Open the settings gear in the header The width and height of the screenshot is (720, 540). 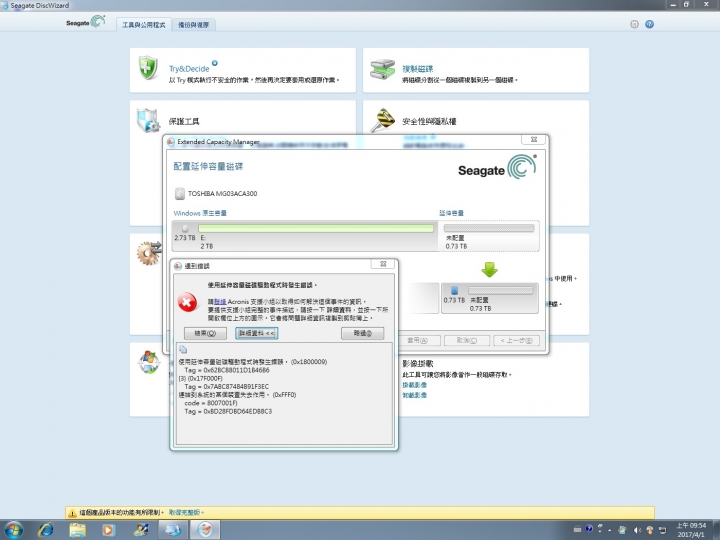pos(634,24)
